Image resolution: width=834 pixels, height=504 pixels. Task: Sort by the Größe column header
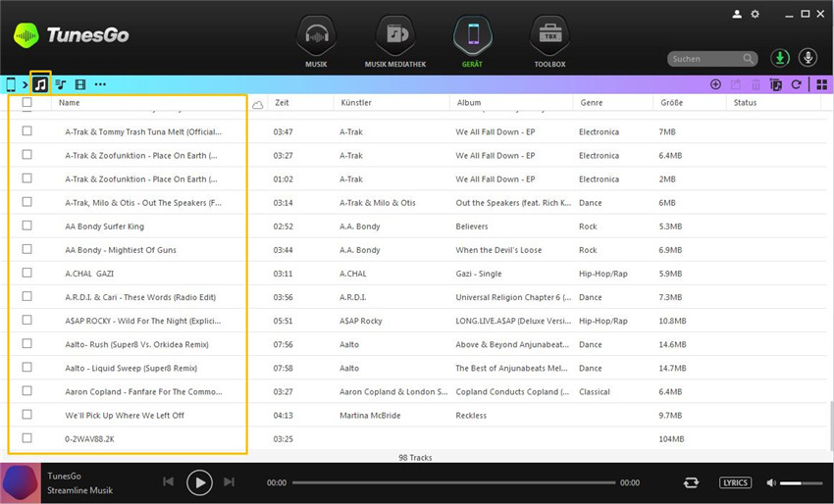(x=672, y=103)
